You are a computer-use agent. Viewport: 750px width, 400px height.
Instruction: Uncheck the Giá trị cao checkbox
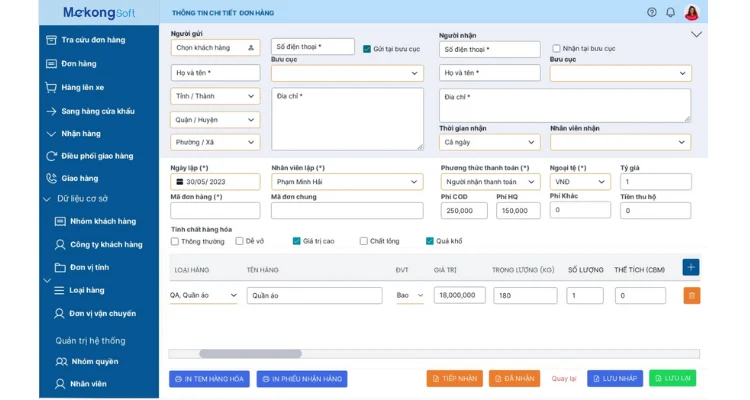coord(297,241)
